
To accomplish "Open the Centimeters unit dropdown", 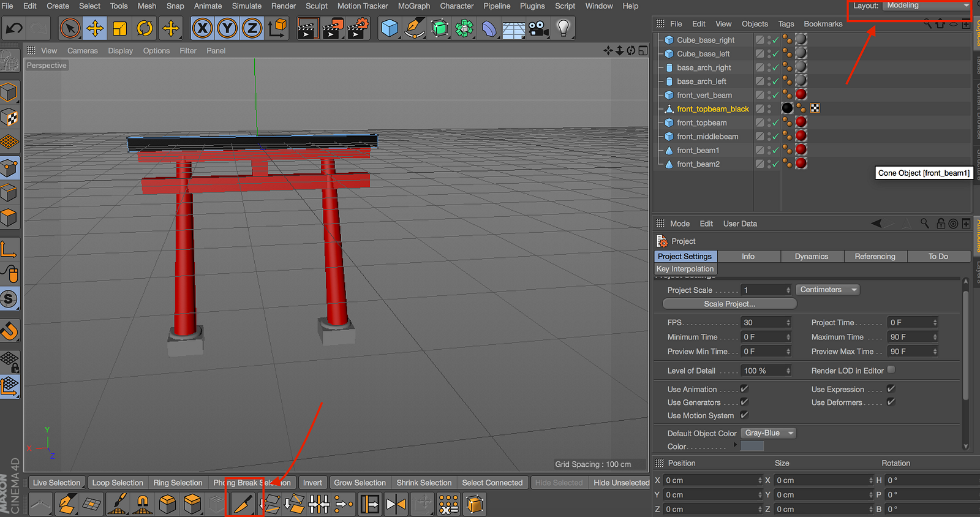I will (x=827, y=290).
